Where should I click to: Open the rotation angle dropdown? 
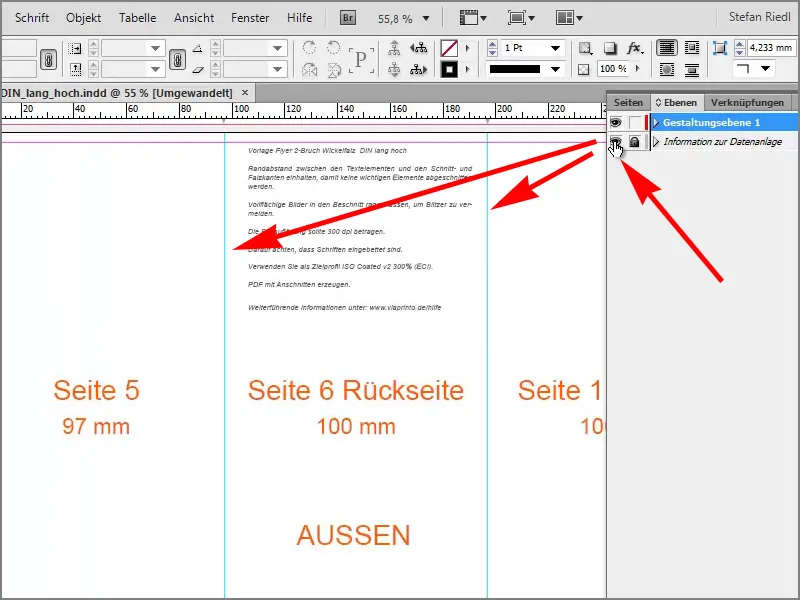pos(277,48)
